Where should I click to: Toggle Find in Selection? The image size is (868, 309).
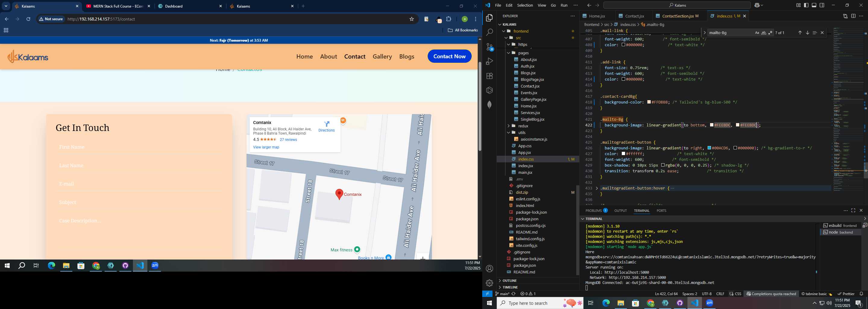tap(814, 33)
